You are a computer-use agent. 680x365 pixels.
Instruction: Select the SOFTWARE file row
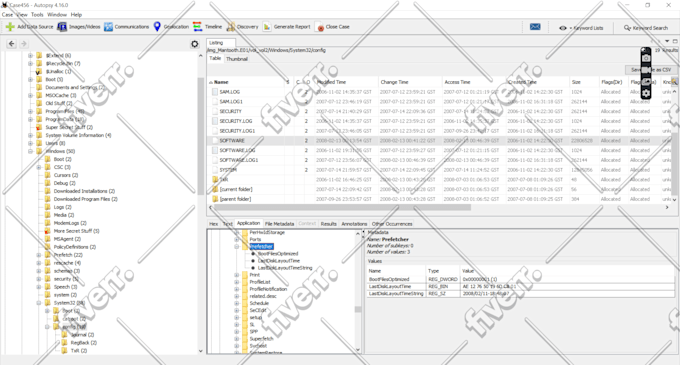(x=439, y=140)
